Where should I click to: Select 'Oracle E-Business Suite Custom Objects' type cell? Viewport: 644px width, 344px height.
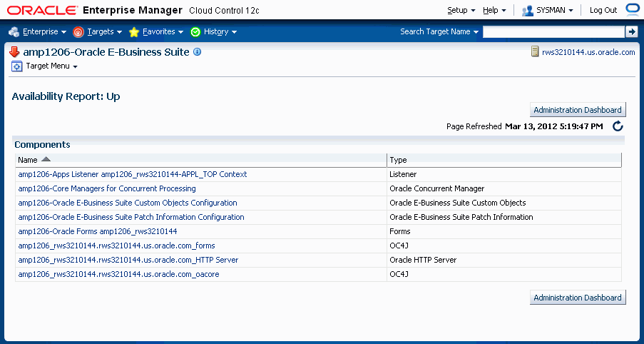coord(504,203)
